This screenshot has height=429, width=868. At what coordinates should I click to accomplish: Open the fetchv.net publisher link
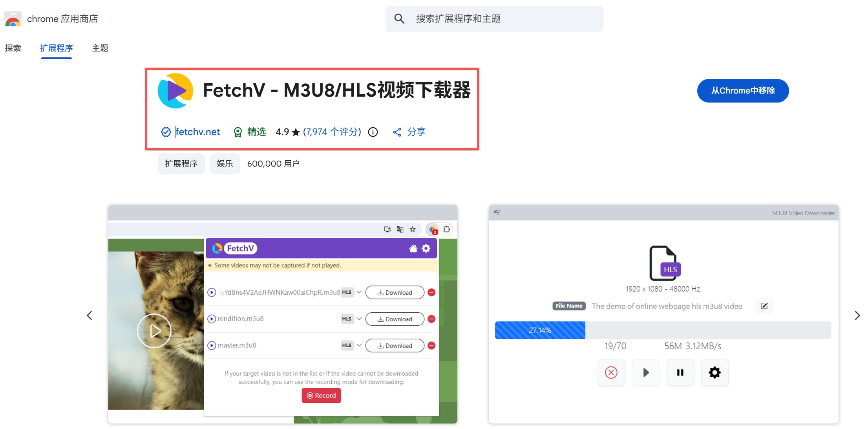pos(197,132)
